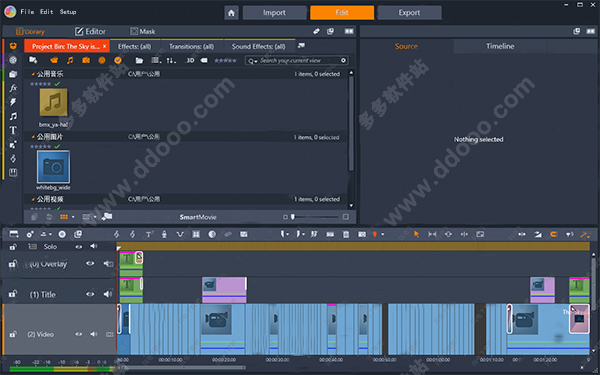600x375 pixels.
Task: Toggle visibility eye on Solo row
Action: point(78,247)
